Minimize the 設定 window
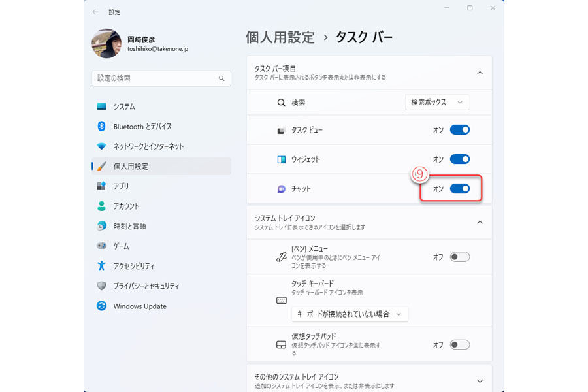 point(447,8)
